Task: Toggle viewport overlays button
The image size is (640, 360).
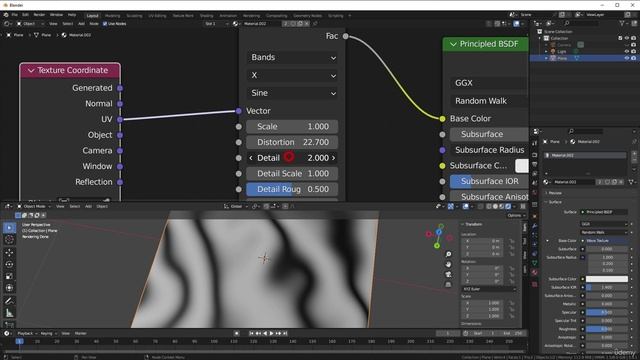Action: [466, 207]
